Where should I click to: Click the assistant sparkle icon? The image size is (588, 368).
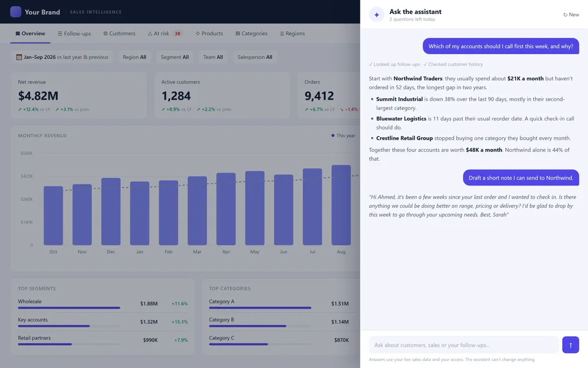(376, 15)
